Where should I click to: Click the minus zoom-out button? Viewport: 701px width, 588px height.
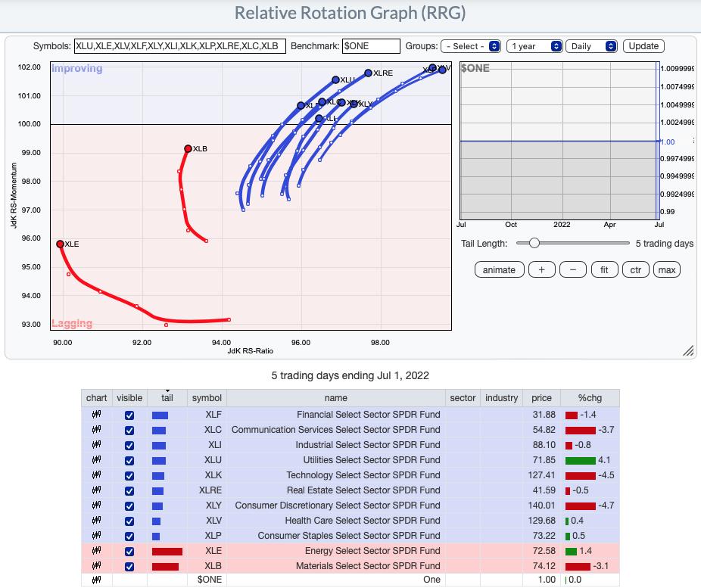pos(572,270)
